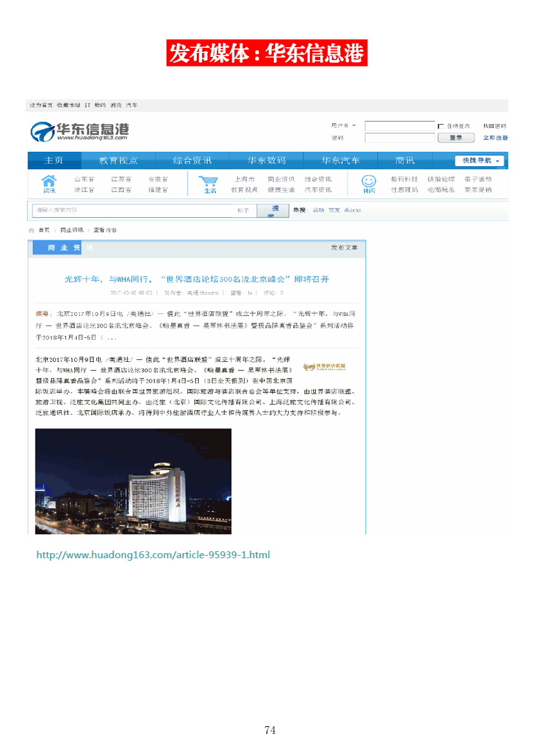
Task: Open the 上海市 sub-navigation link
Action: coord(244,180)
